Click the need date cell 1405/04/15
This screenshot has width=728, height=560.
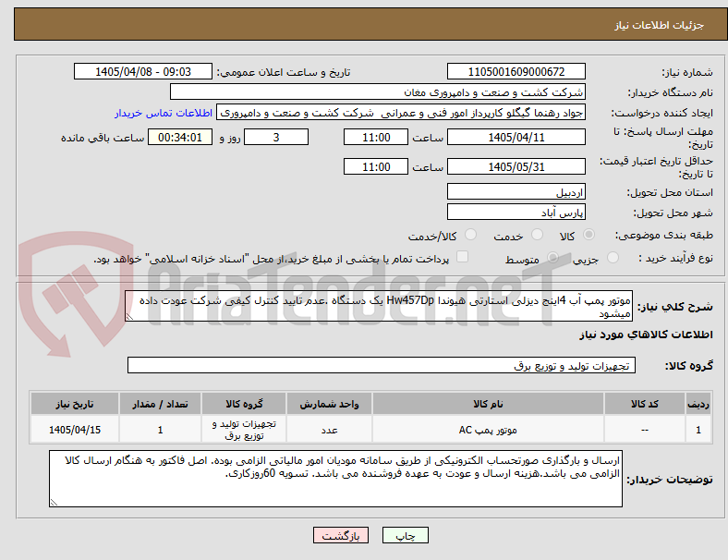pyautogui.click(x=74, y=430)
